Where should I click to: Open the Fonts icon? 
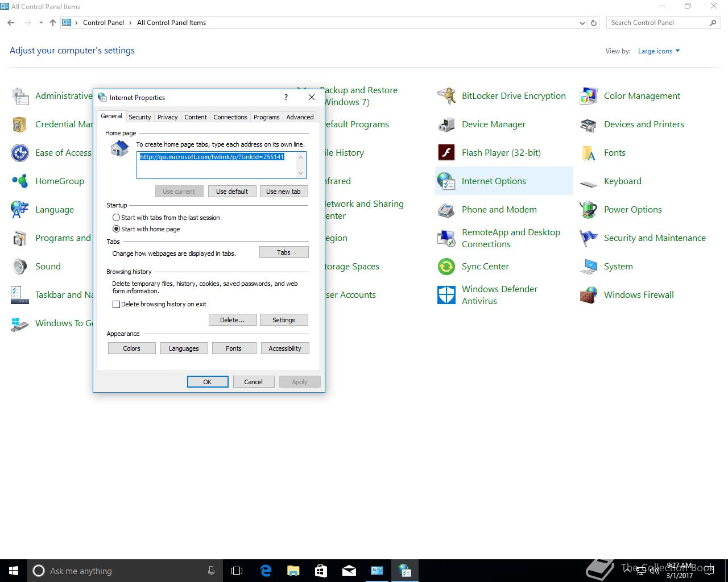[x=589, y=153]
